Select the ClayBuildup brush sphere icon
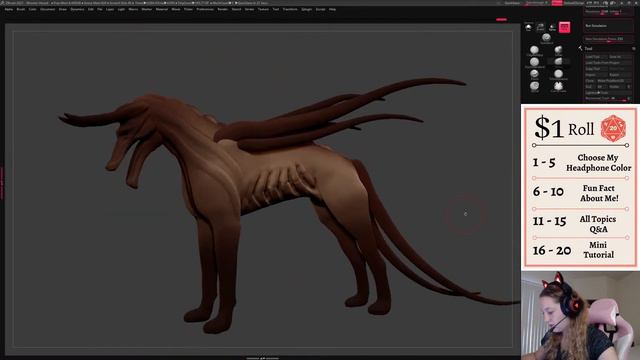 pos(534,50)
